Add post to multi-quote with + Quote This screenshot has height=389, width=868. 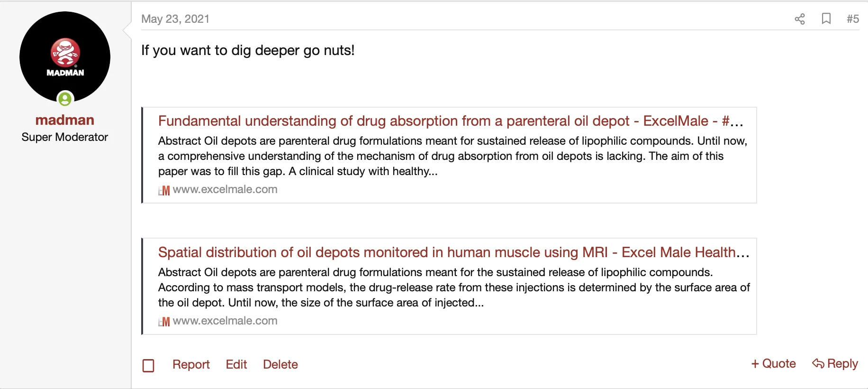773,364
